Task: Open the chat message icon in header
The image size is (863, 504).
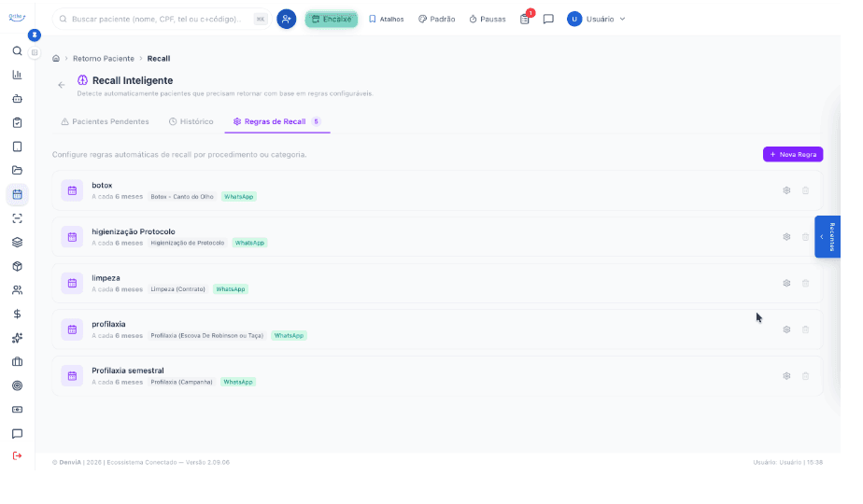Action: pos(548,20)
